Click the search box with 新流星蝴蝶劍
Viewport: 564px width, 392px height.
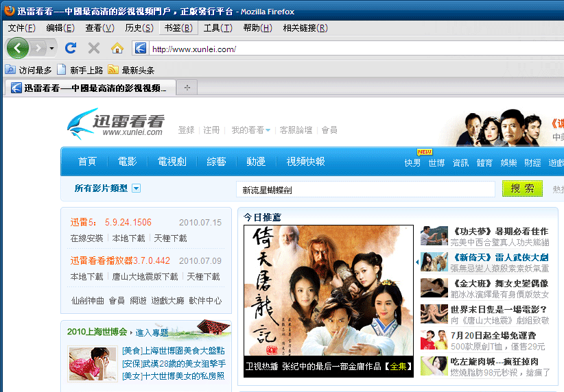tap(366, 189)
